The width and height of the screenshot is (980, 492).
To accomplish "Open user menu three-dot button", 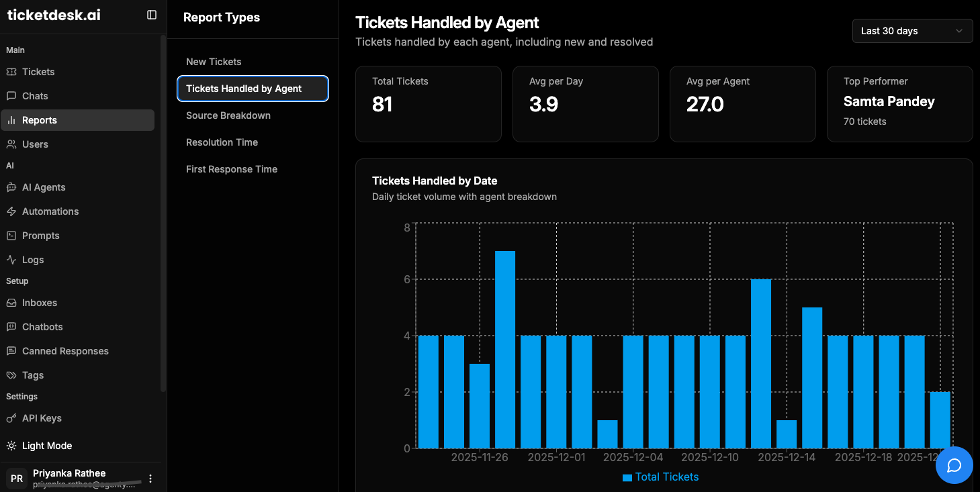I will [150, 479].
